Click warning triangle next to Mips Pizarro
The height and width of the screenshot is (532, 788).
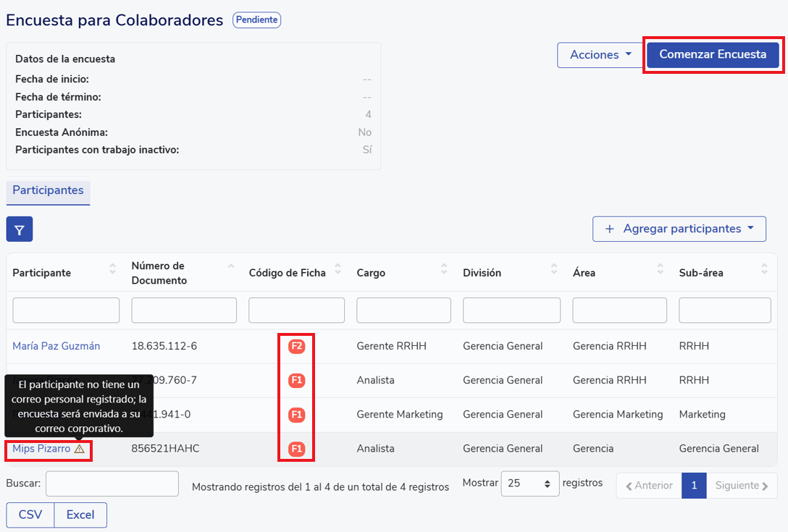coord(80,449)
